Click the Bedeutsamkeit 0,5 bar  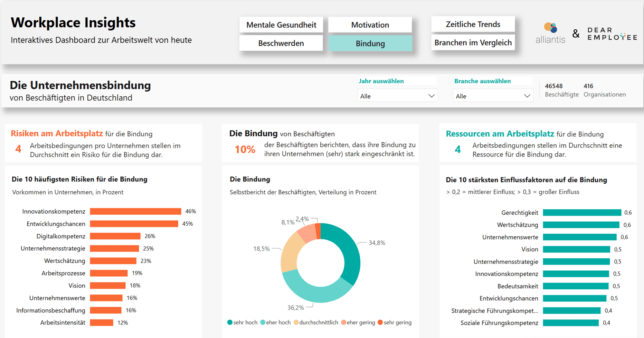(x=576, y=286)
